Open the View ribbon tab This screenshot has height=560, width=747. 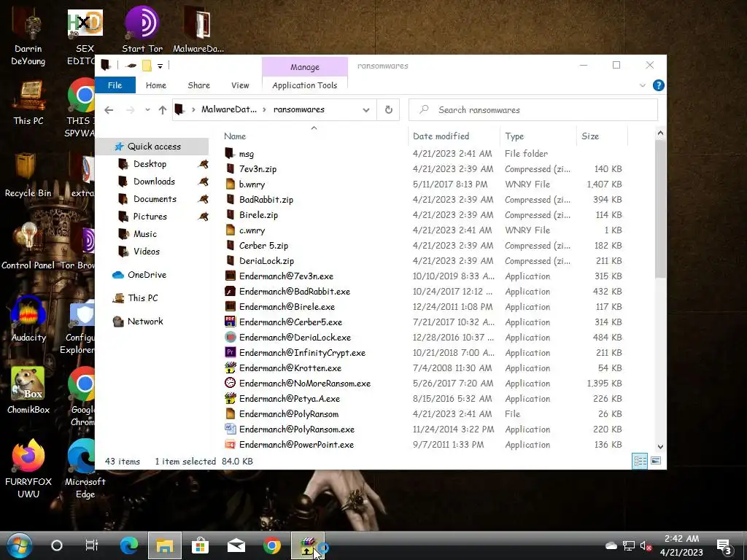(240, 85)
